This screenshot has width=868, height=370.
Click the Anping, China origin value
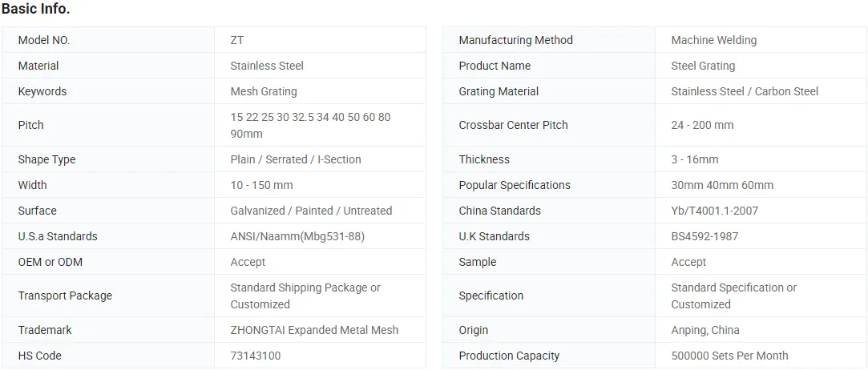(705, 330)
